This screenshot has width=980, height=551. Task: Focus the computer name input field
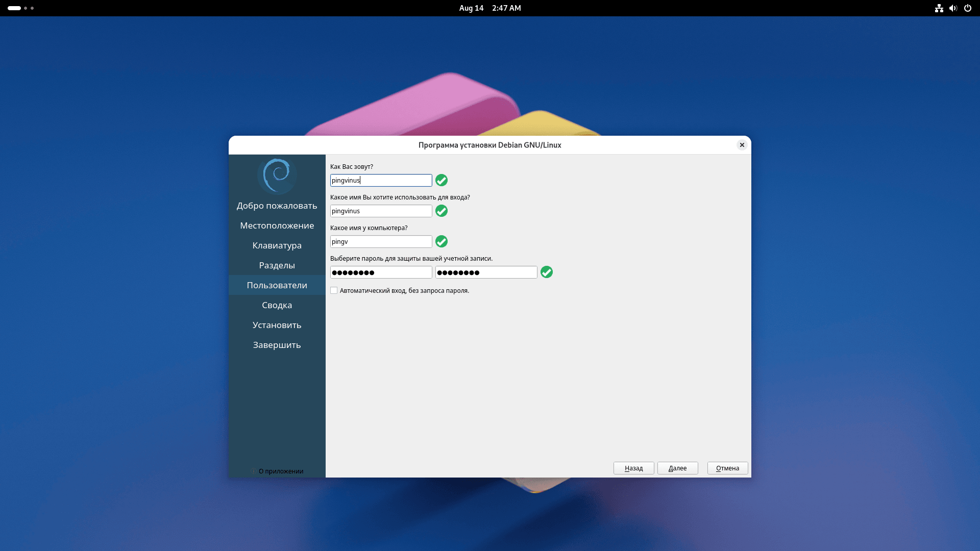tap(381, 242)
